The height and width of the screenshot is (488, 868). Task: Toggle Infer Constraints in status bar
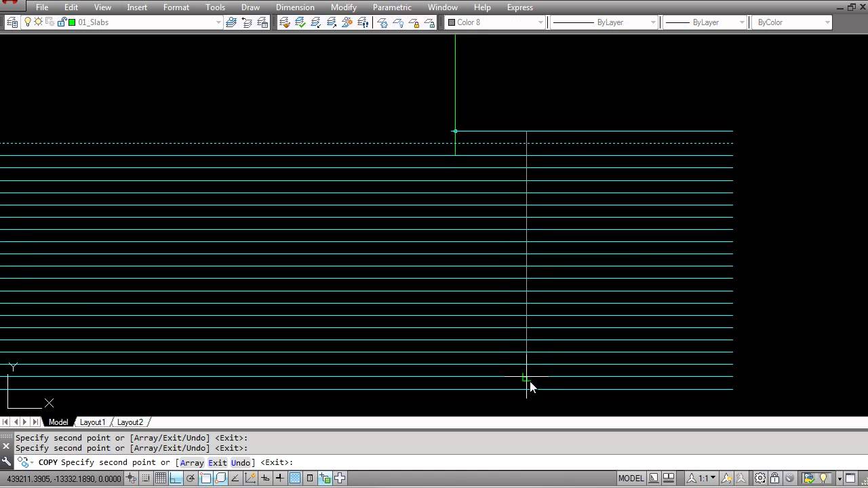point(131,479)
